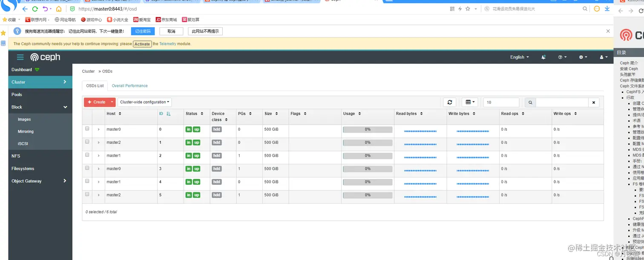Image resolution: width=644 pixels, height=260 pixels.
Task: Click the 取消 cancel button
Action: pyautogui.click(x=171, y=31)
